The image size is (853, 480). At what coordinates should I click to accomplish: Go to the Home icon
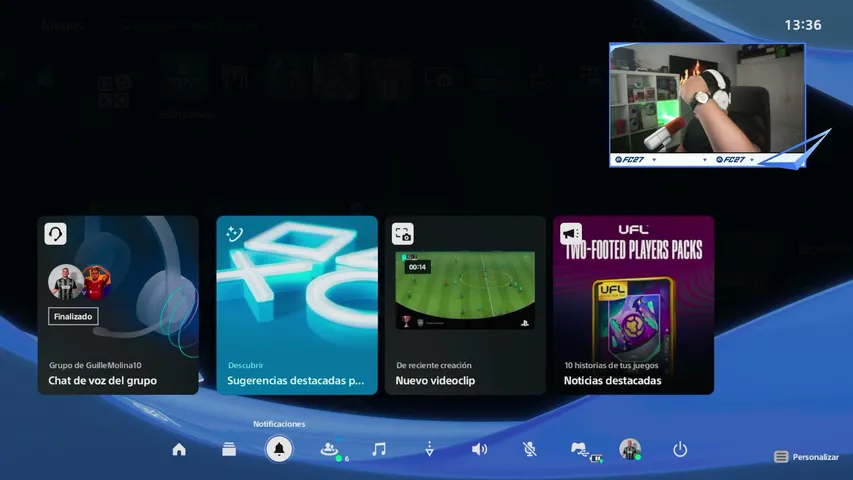[x=179, y=450]
